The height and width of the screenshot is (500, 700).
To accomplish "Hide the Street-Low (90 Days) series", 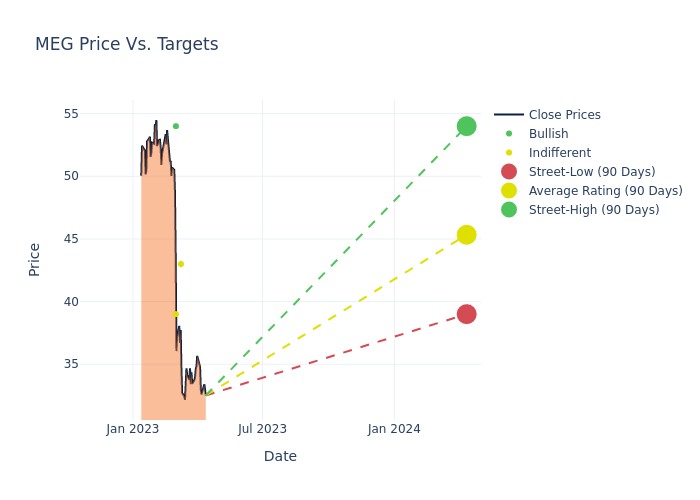I will (x=591, y=172).
